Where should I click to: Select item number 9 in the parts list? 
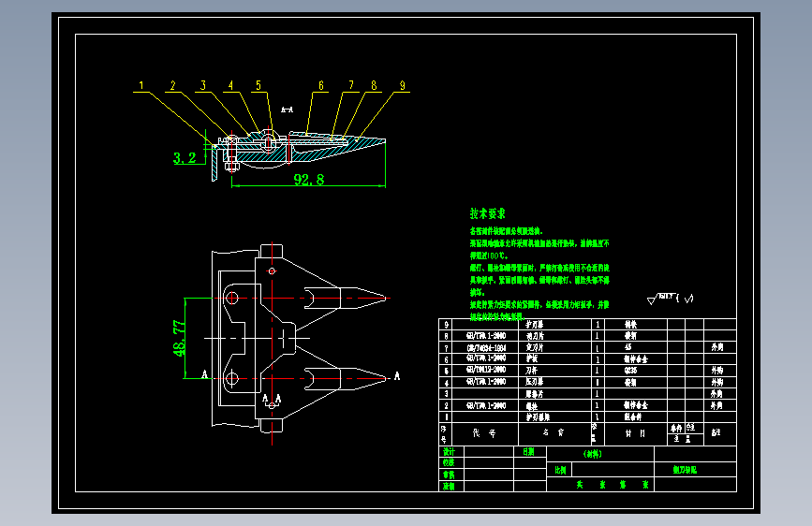[x=447, y=325]
